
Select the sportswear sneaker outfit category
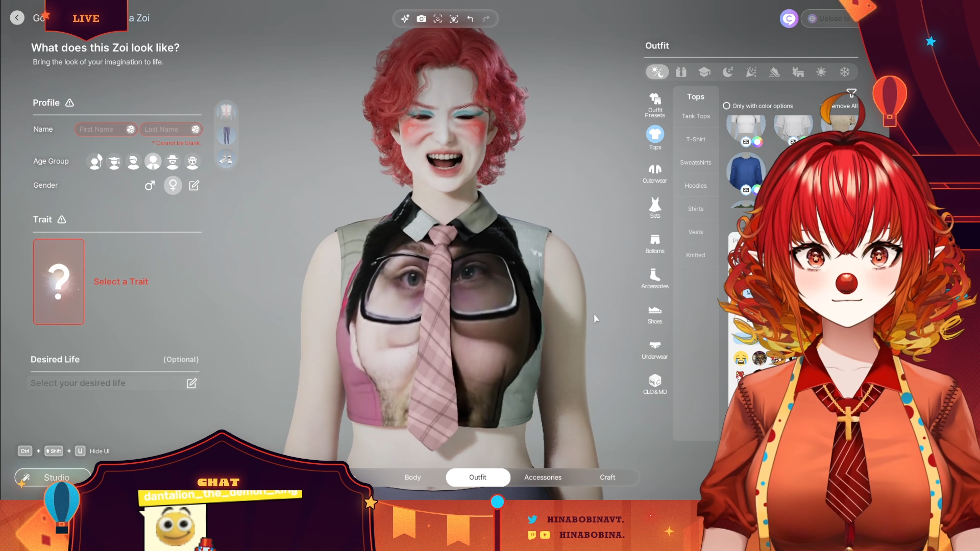tap(774, 72)
